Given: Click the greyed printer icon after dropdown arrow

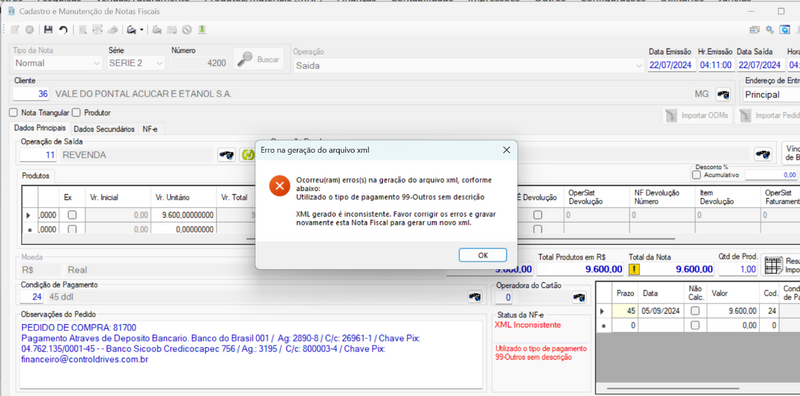Looking at the screenshot, I should point(157,30).
